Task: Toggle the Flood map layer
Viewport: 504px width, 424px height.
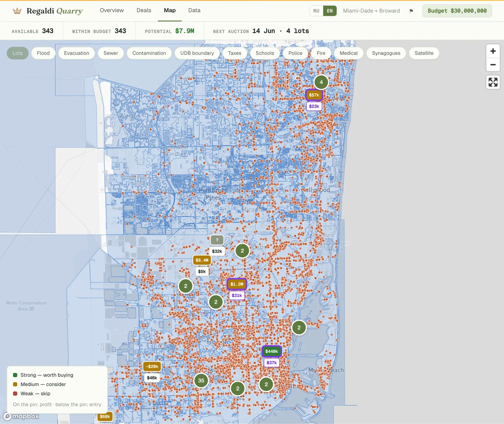Action: pyautogui.click(x=43, y=53)
